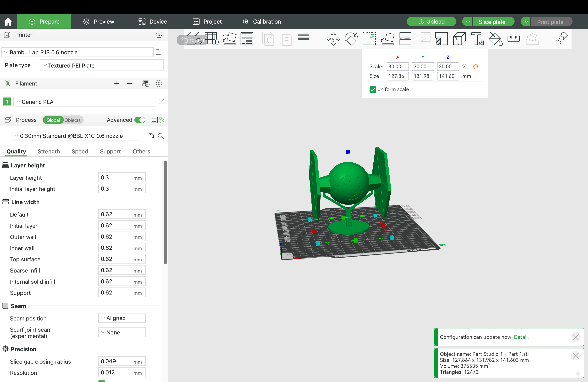
Task: Reset scale with the orange arrow
Action: point(476,67)
